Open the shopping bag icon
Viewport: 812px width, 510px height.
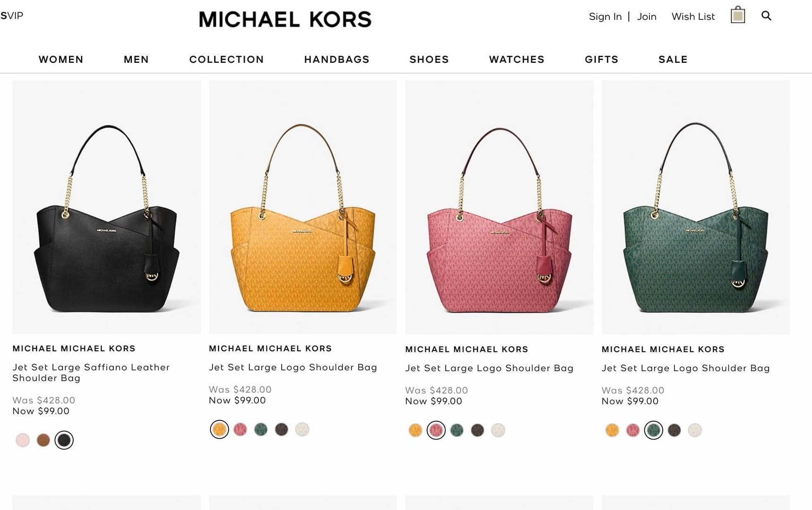click(x=738, y=15)
